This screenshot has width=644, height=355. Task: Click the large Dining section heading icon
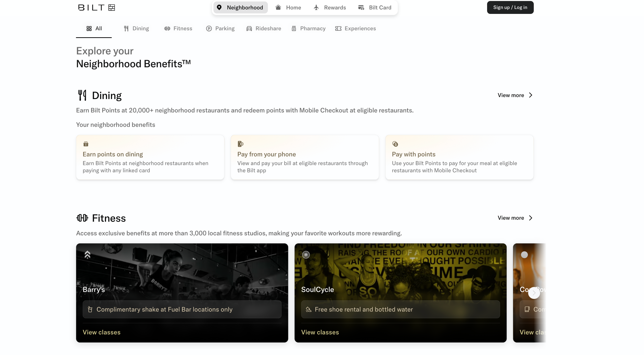click(82, 96)
